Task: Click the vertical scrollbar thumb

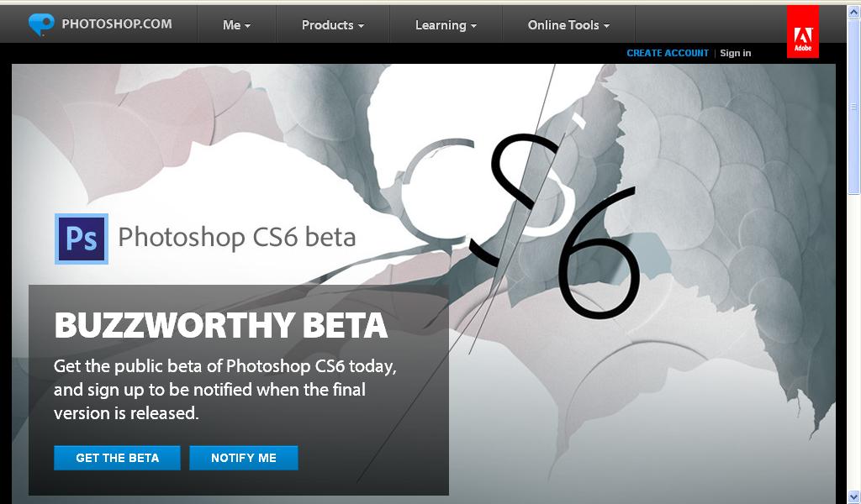Action: pos(854,107)
